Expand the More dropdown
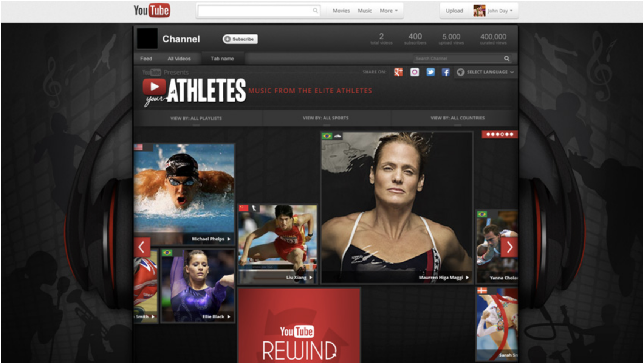 pyautogui.click(x=389, y=11)
